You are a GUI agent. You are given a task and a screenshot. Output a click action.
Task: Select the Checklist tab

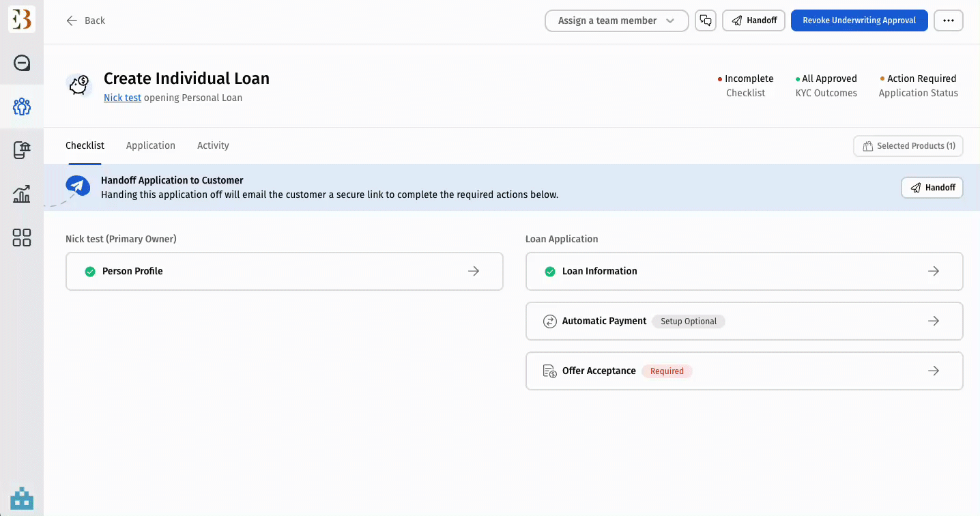tap(85, 145)
